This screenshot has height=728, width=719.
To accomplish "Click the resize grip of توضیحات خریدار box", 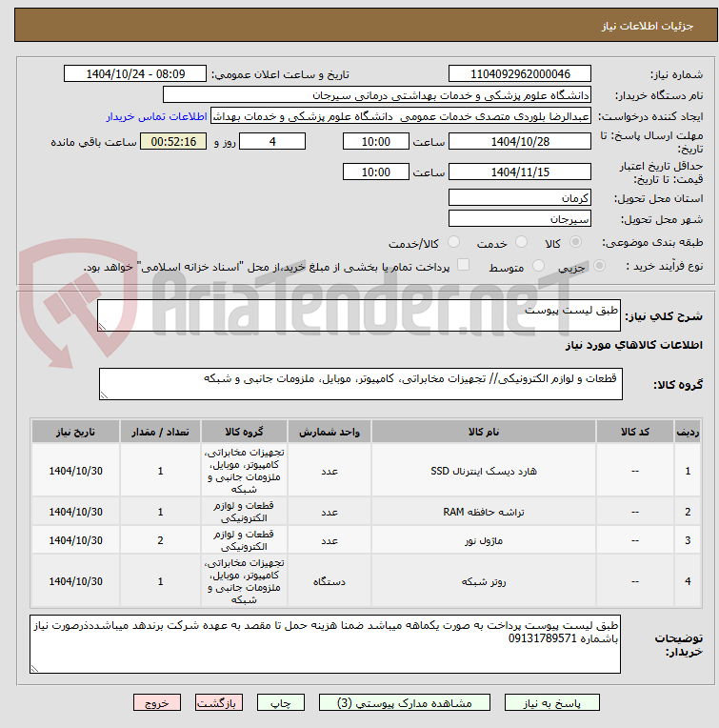I will pos(34,669).
